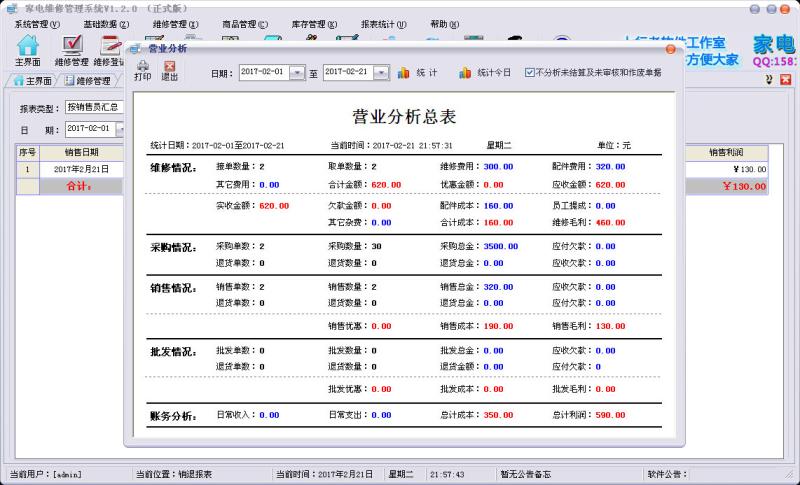The width and height of the screenshot is (800, 485).
Task: Open the 系统管理 menu
Action: click(x=37, y=24)
